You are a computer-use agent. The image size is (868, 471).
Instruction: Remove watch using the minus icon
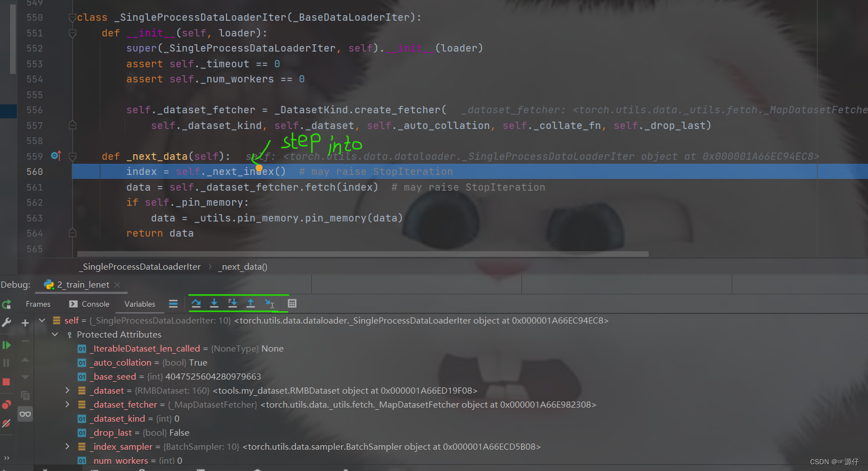tap(25, 341)
